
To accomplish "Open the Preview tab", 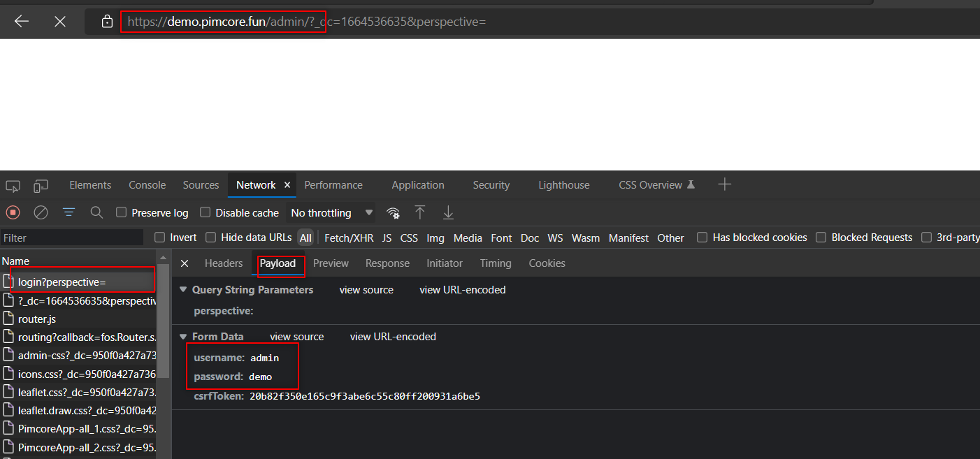I will tap(331, 263).
